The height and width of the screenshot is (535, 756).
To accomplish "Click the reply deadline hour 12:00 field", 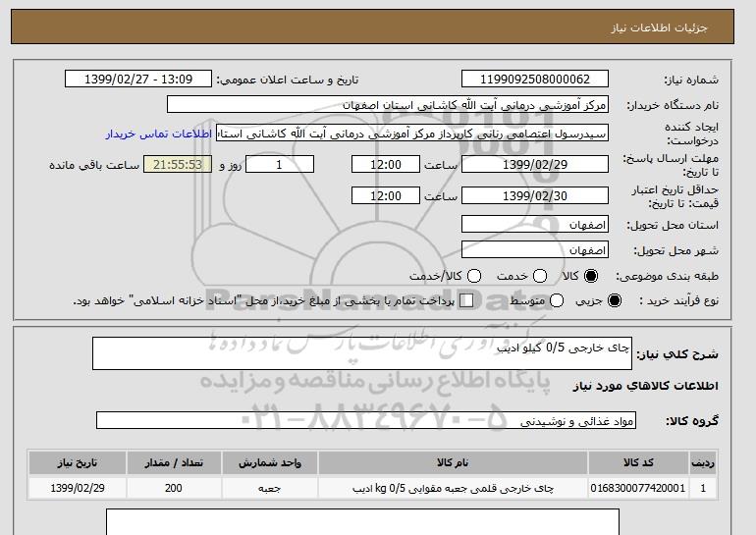I will click(386, 164).
